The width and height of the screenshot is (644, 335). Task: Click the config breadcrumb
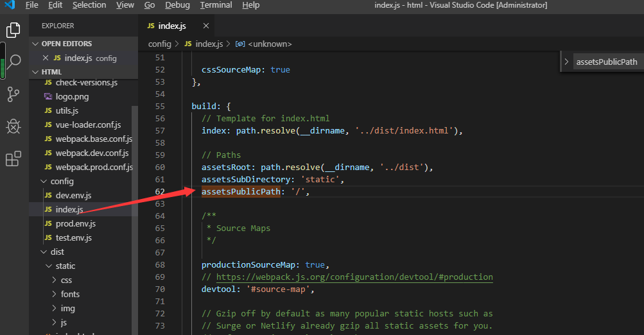tap(159, 44)
